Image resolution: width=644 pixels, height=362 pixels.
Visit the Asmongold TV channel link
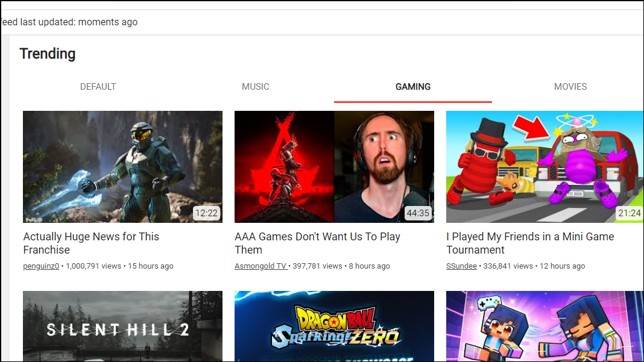261,266
